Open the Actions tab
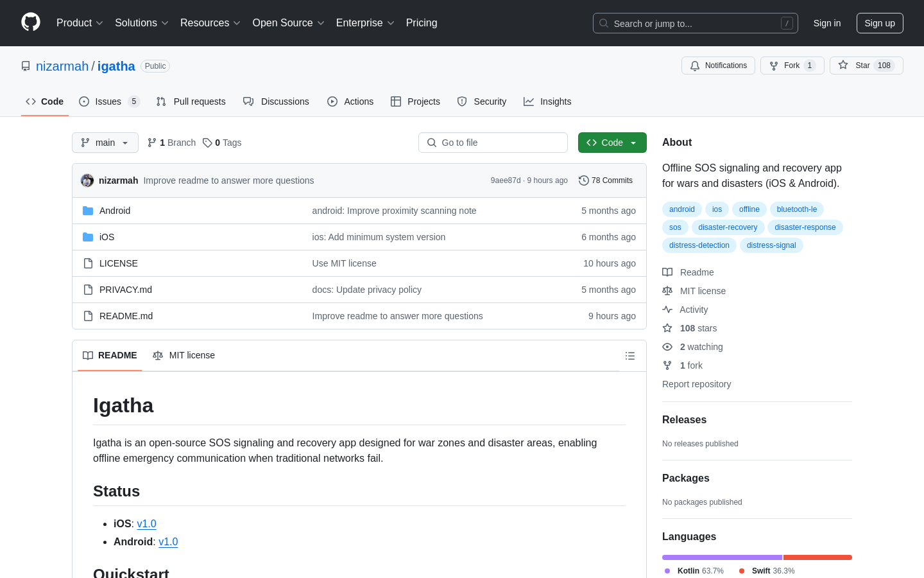Image resolution: width=924 pixels, height=578 pixels. coord(350,101)
